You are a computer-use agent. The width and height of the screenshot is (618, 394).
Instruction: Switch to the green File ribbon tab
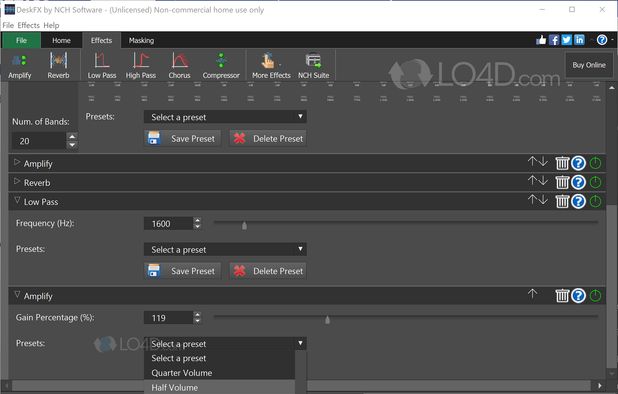pos(21,40)
